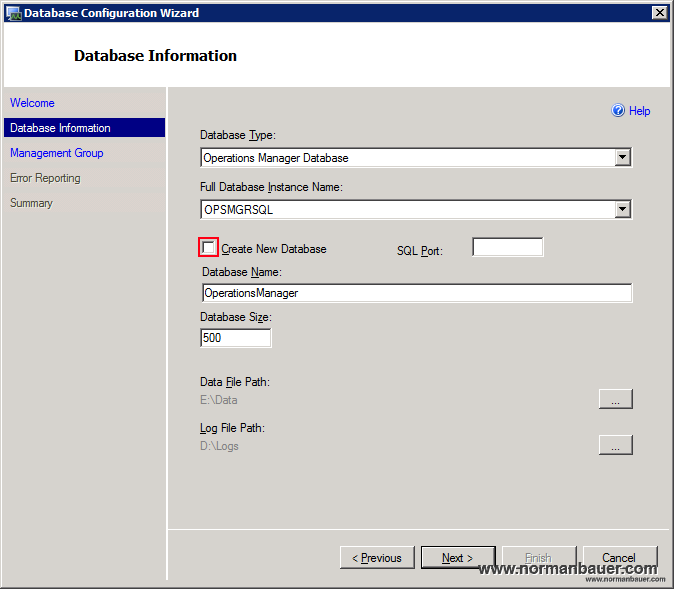Browse for the Log File Path
The height and width of the screenshot is (589, 674).
click(x=615, y=445)
